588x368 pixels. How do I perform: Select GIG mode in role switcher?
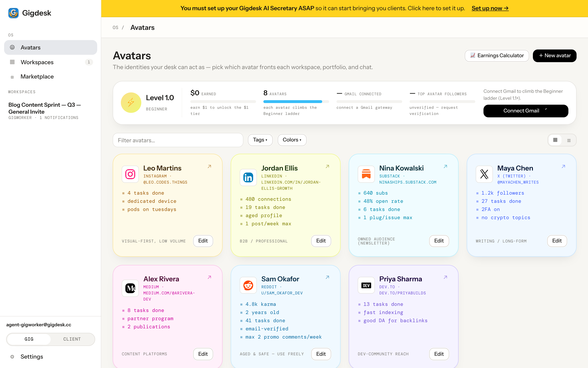coord(29,339)
